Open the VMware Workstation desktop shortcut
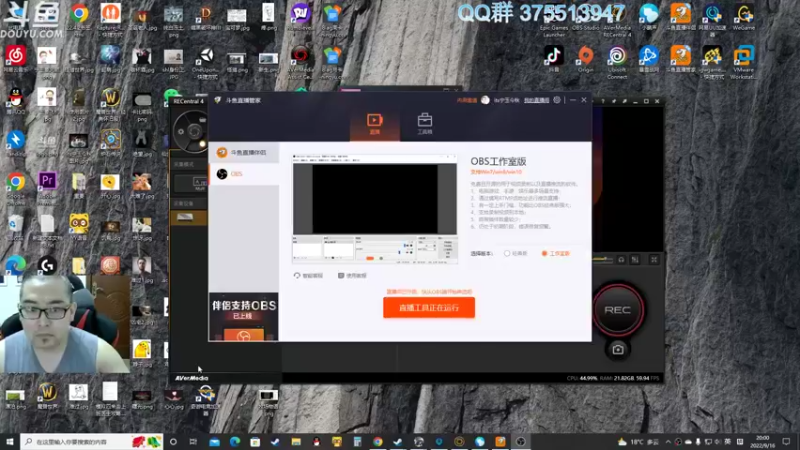Viewport: 800px width, 450px height. (x=743, y=62)
